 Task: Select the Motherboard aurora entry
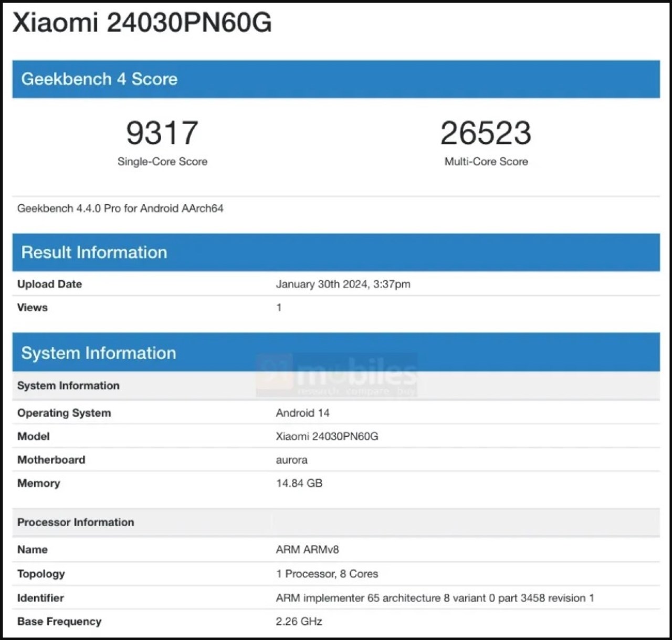[292, 460]
